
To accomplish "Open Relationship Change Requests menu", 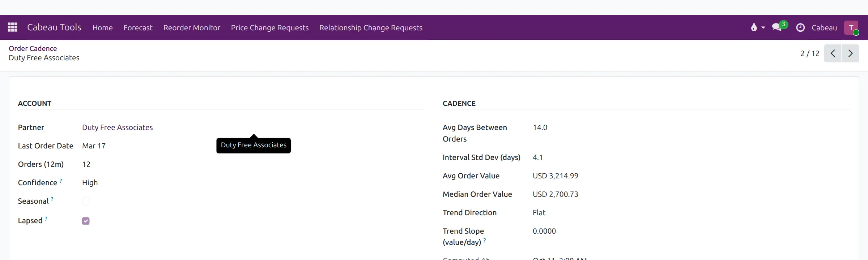I will coord(371,28).
